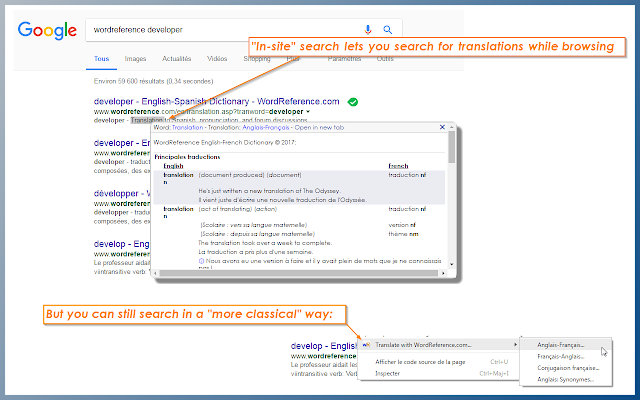Choose 'Inspecter' in the context menu
This screenshot has width=640, height=400.
[387, 373]
